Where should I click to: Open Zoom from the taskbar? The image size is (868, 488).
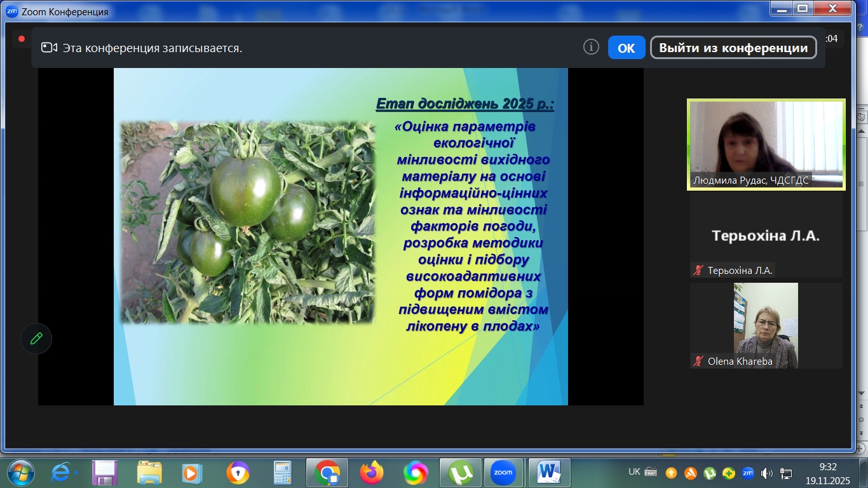(x=503, y=473)
